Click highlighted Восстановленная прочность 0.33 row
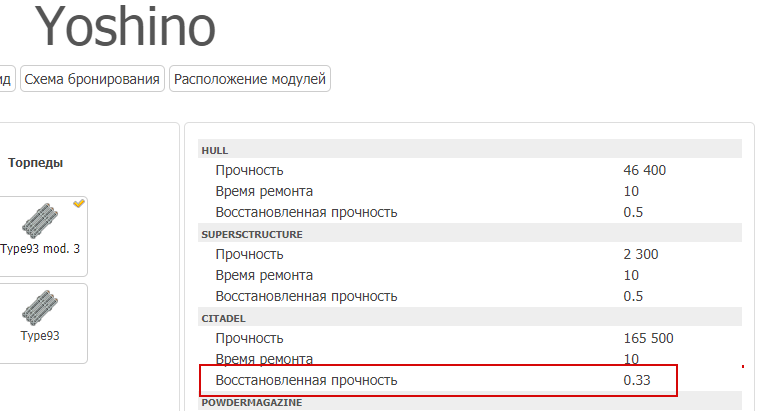 point(438,381)
